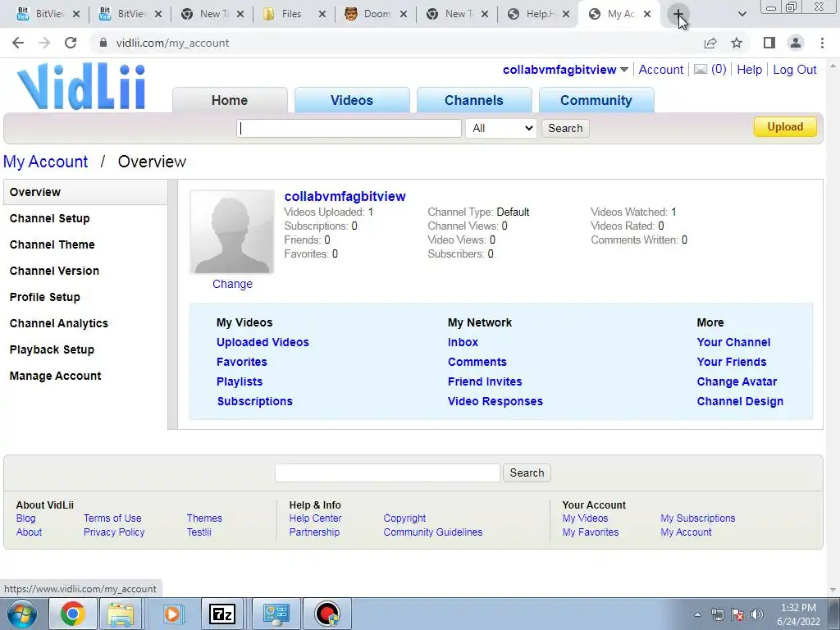Click the volume speaker tray icon
840x630 pixels.
click(x=757, y=614)
